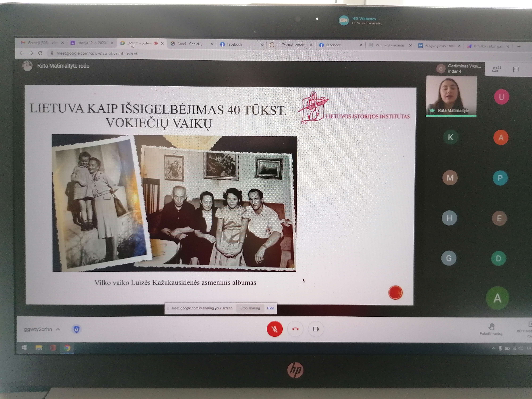Image resolution: width=532 pixels, height=399 pixels.
Task: Go back in browser history
Action: pyautogui.click(x=22, y=53)
